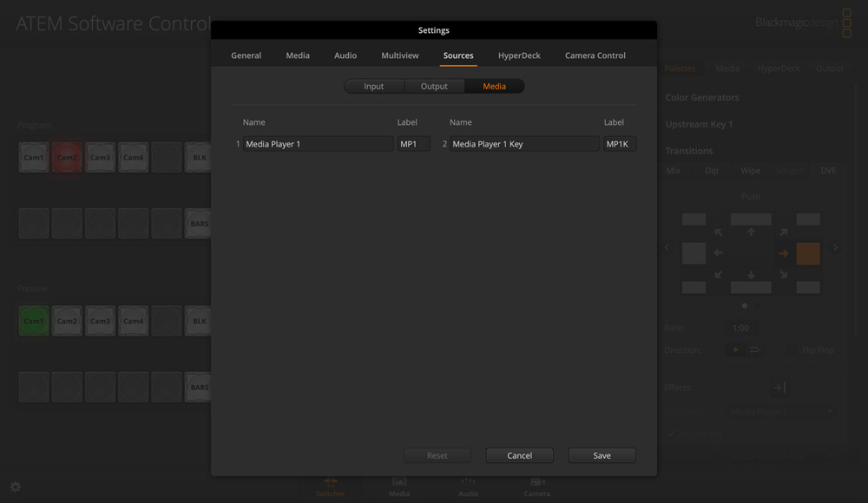
Task: Choose the push-down arrow pattern
Action: click(751, 275)
